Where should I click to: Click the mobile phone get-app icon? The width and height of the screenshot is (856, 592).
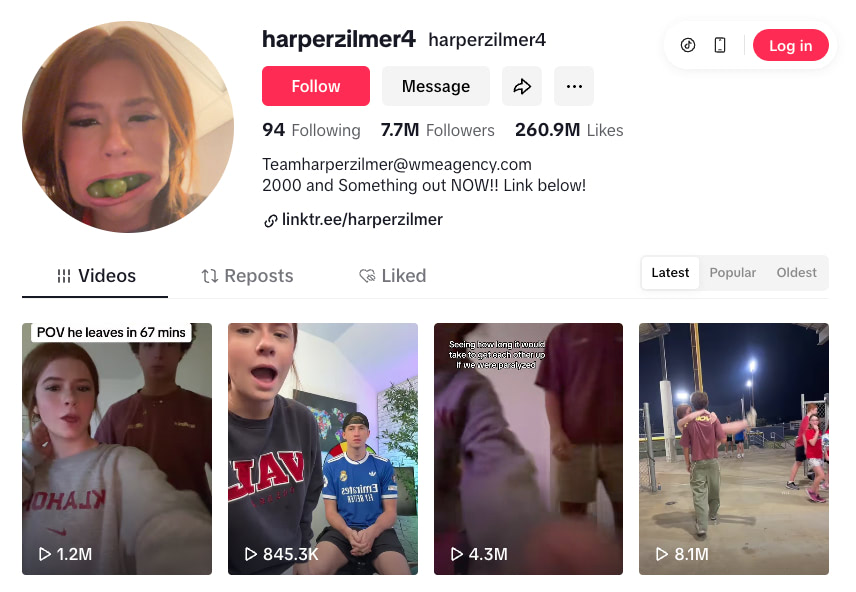tap(720, 45)
